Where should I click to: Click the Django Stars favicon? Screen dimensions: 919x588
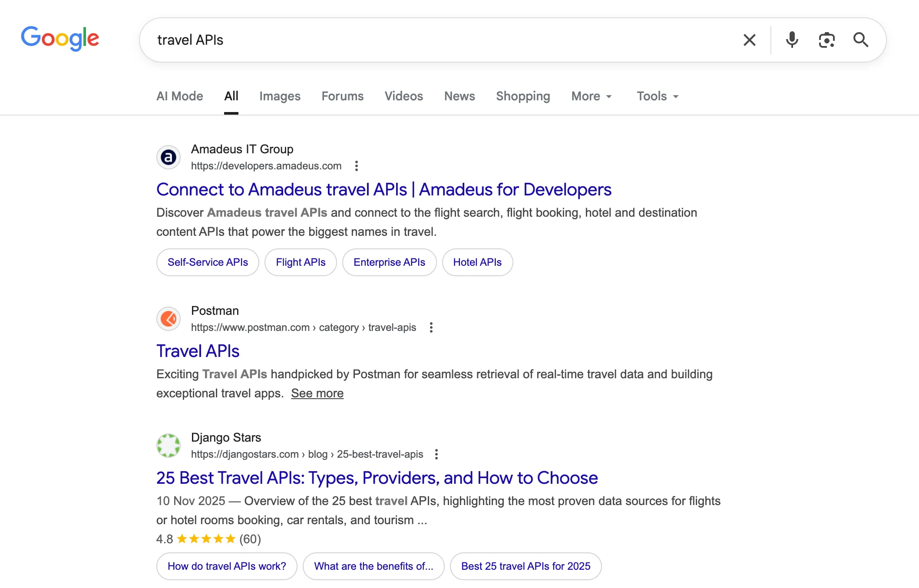[x=168, y=445]
